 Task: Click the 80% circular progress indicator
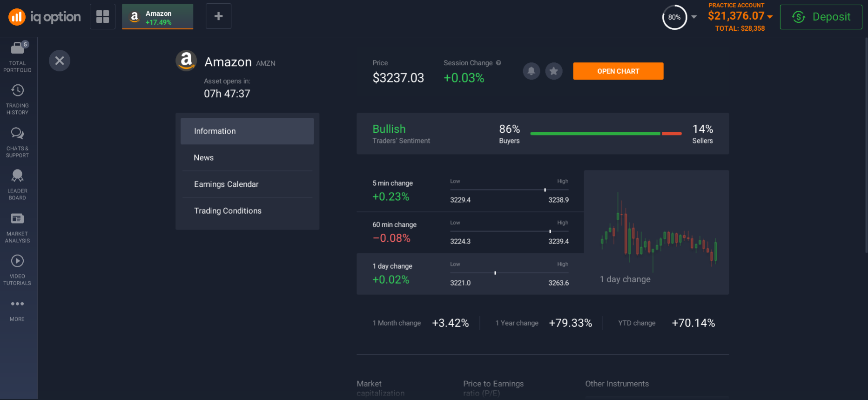674,17
